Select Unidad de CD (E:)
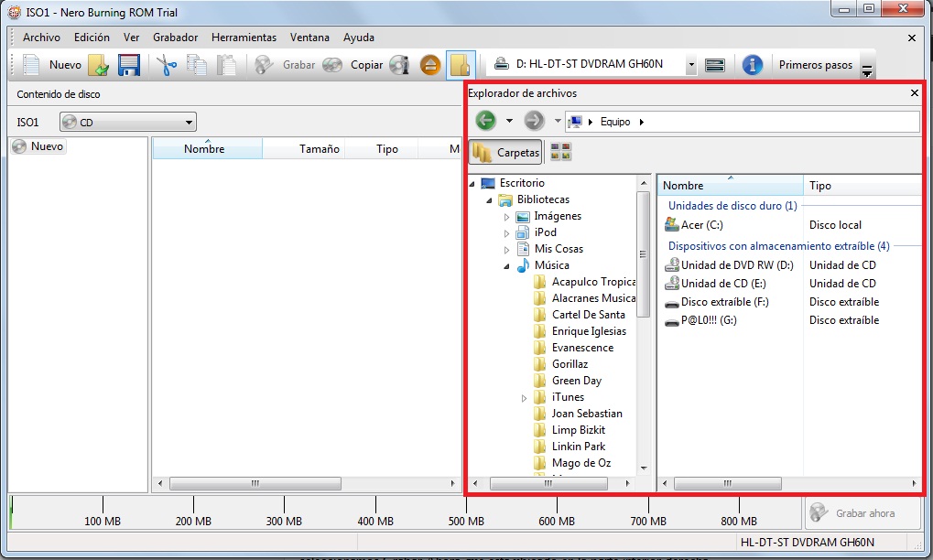Image resolution: width=933 pixels, height=560 pixels. (x=715, y=284)
